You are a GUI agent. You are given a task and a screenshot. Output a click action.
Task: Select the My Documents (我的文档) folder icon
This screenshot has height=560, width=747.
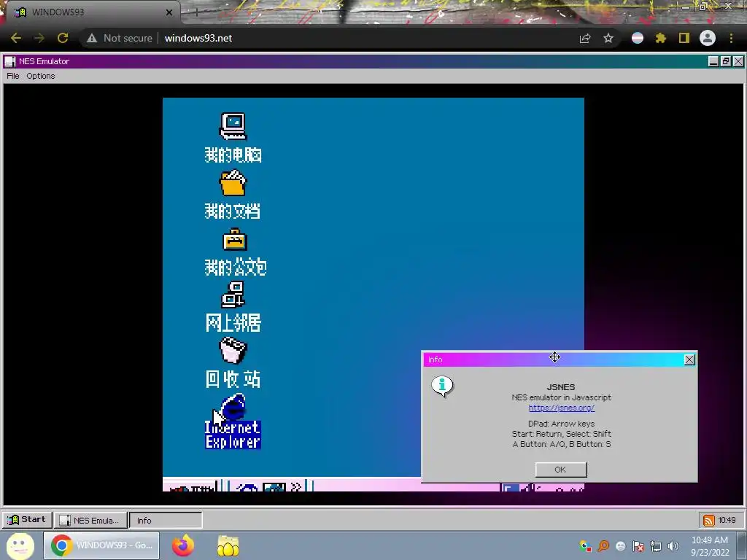coord(233,183)
